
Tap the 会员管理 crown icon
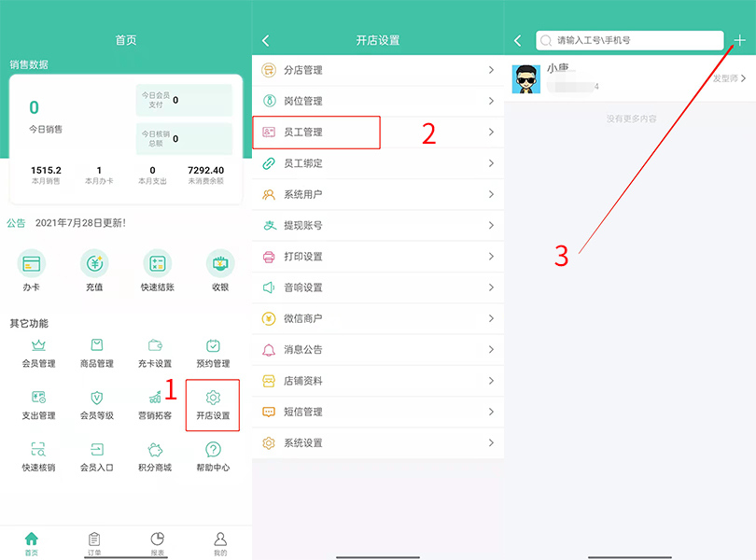pyautogui.click(x=38, y=346)
